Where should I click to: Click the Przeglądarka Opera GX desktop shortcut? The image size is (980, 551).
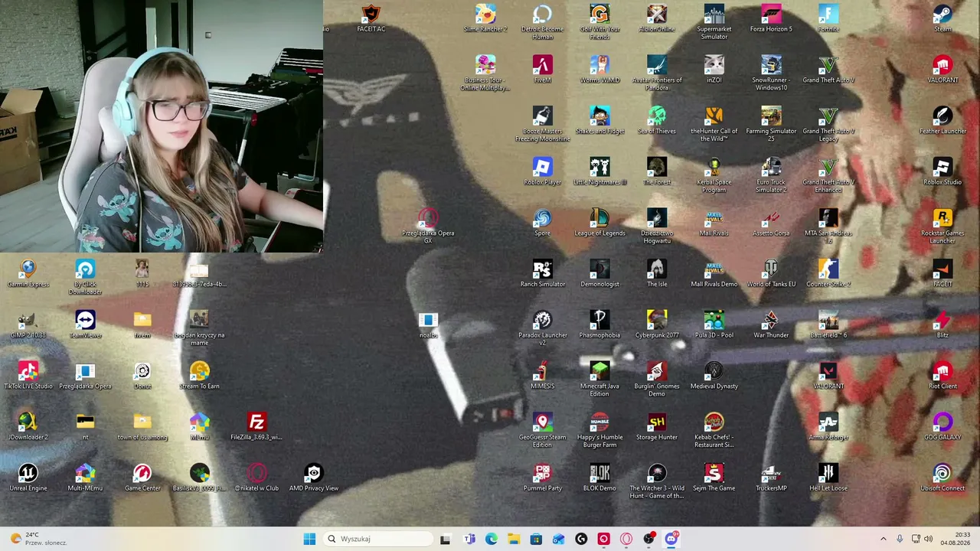tap(428, 227)
